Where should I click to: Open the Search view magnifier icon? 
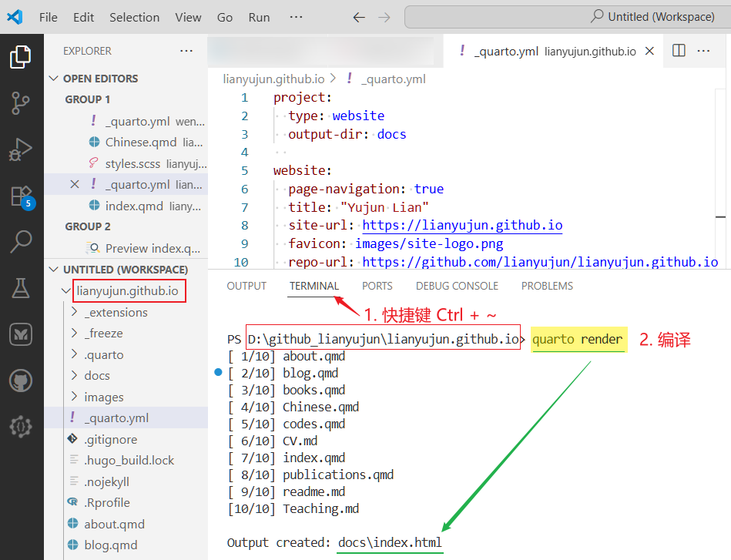pyautogui.click(x=21, y=242)
